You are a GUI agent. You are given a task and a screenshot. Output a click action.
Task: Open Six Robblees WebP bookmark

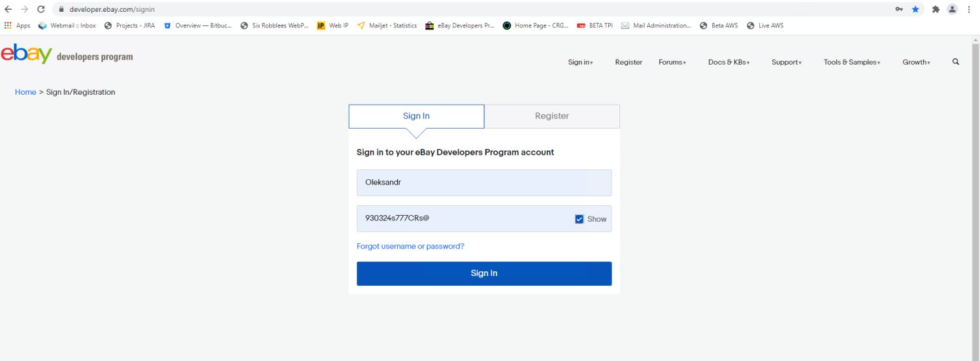point(274,26)
